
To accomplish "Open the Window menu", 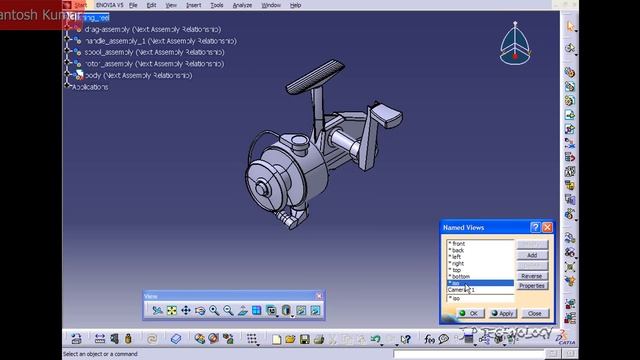I will [271, 5].
